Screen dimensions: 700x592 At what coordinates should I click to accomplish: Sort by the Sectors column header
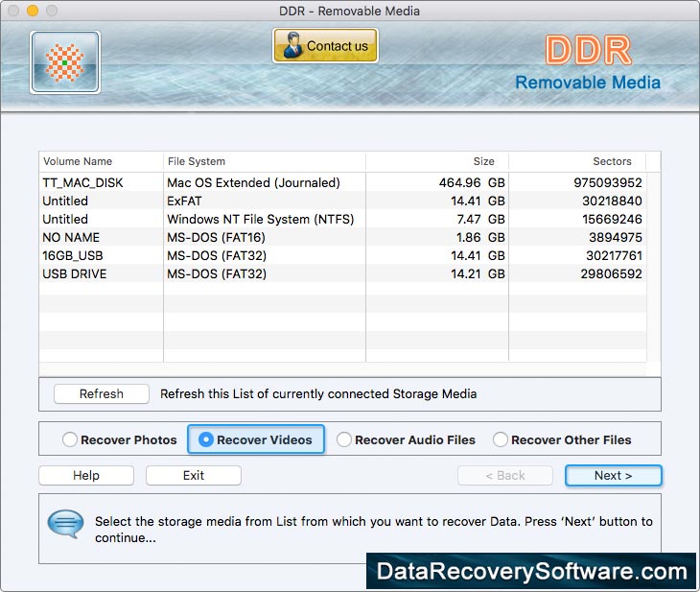(x=577, y=161)
